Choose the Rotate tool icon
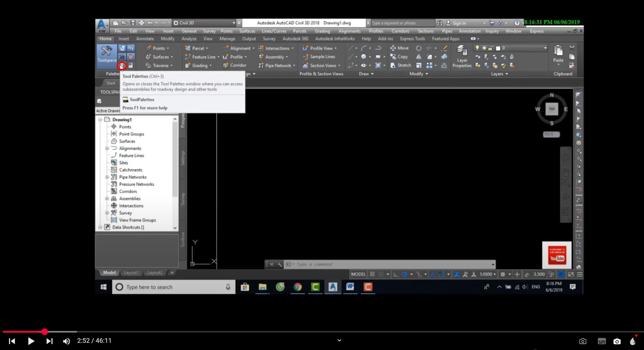This screenshot has height=350, width=644. [419, 48]
